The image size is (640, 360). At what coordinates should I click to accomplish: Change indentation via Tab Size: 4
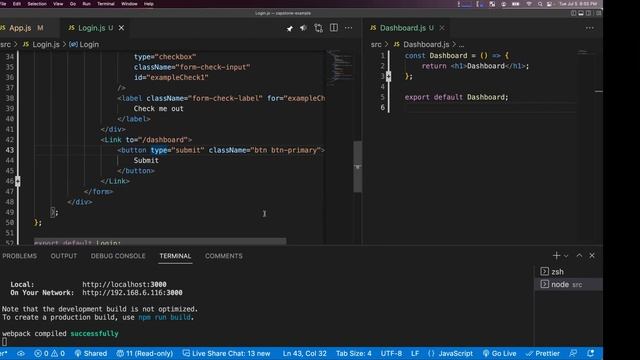(x=353, y=353)
